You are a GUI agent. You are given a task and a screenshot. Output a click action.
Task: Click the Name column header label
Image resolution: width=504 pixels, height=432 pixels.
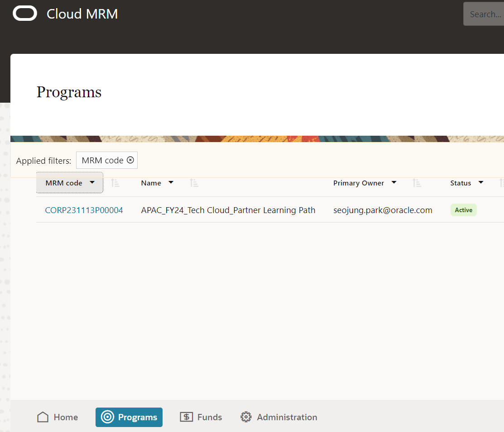coord(151,183)
